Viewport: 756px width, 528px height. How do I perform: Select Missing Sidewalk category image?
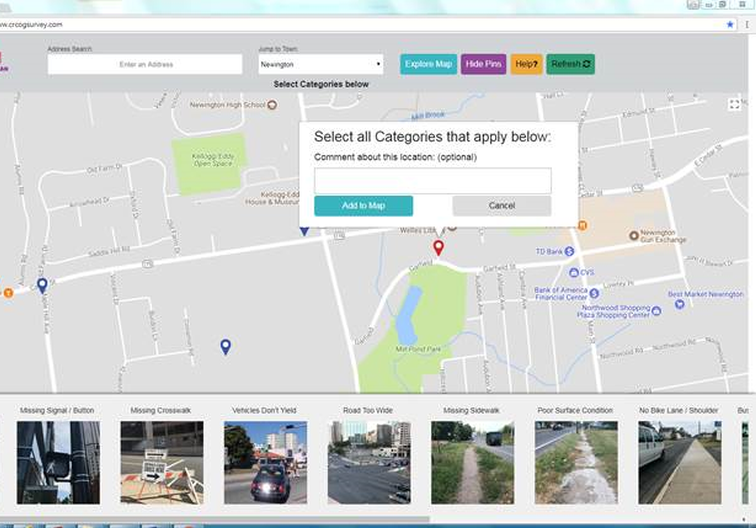point(472,462)
